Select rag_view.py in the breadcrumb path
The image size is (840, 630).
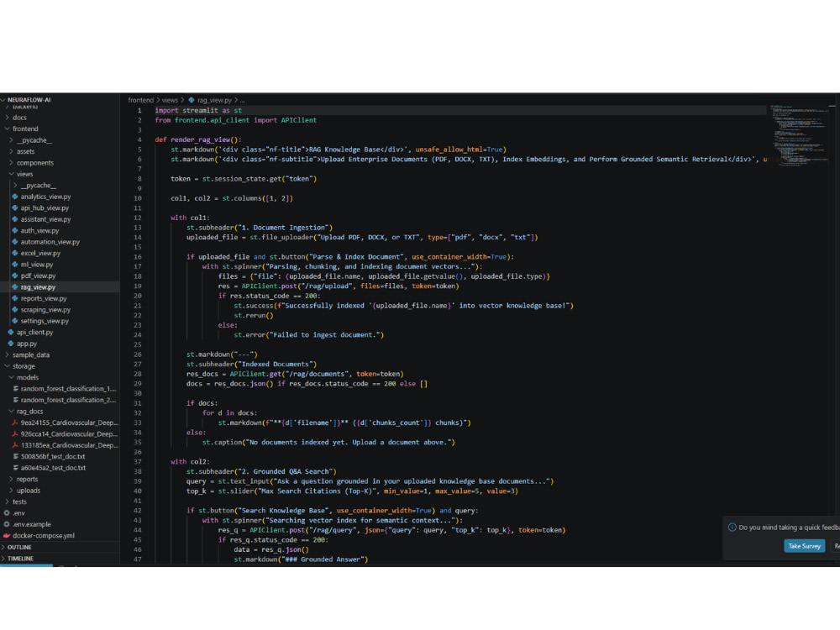214,100
